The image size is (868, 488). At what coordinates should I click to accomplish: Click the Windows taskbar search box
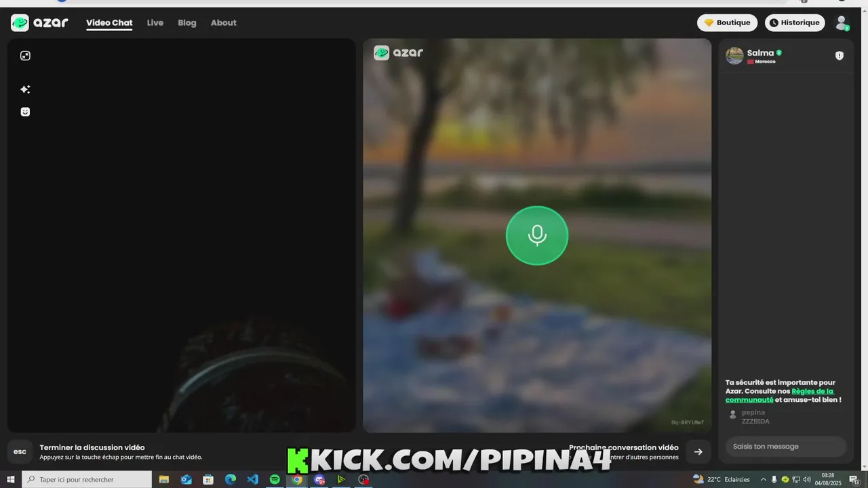tap(87, 479)
